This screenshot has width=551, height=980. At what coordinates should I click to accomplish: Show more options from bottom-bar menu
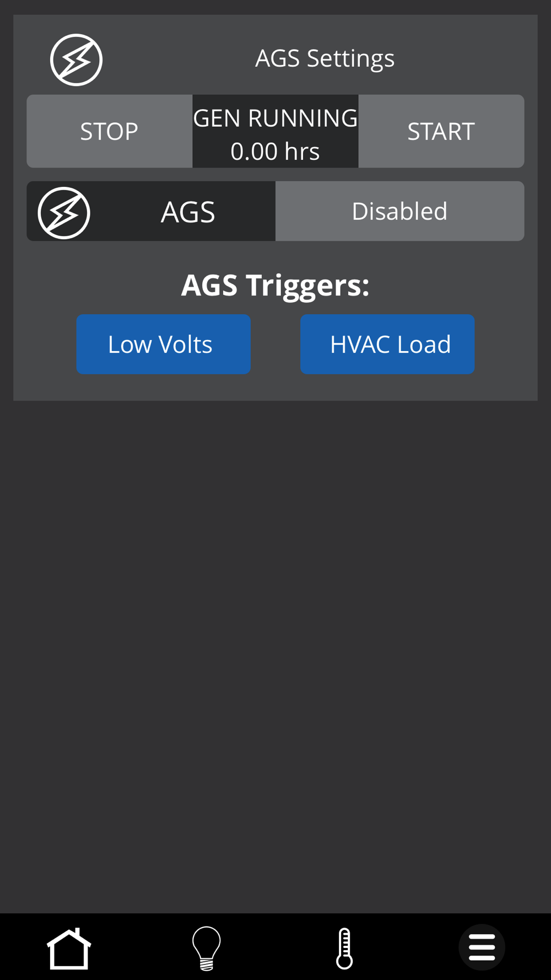[482, 947]
